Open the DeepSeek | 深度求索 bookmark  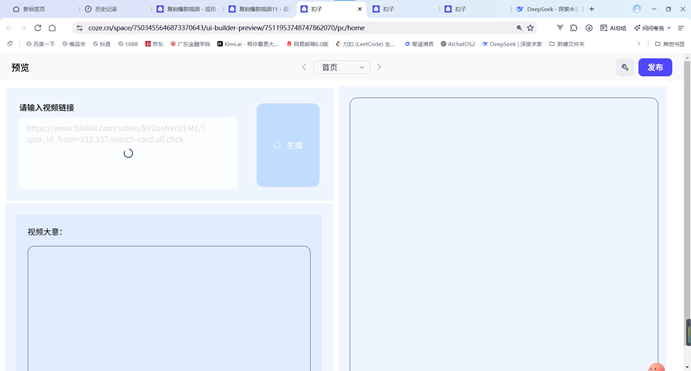(x=512, y=44)
